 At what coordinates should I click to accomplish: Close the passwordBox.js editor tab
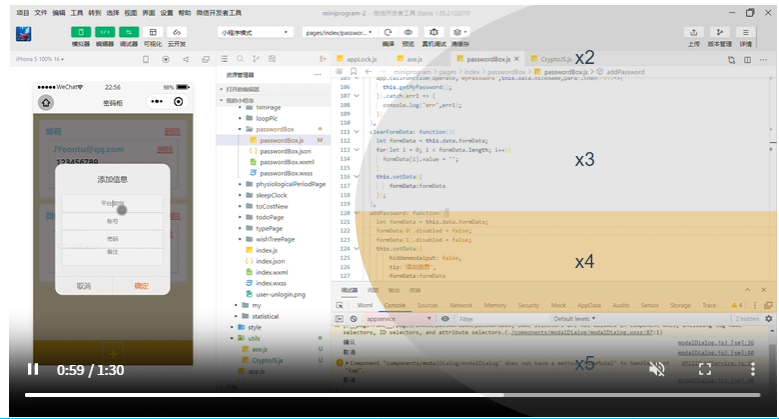click(x=517, y=59)
